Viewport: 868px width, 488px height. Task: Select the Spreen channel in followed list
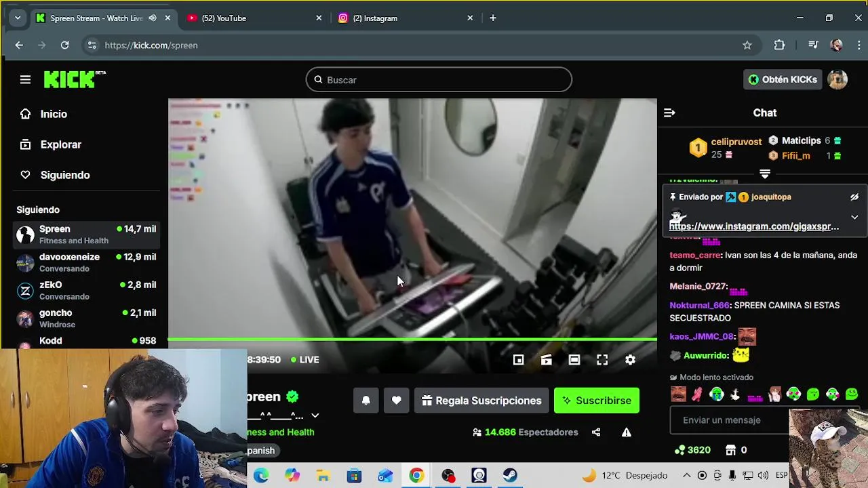pos(87,235)
